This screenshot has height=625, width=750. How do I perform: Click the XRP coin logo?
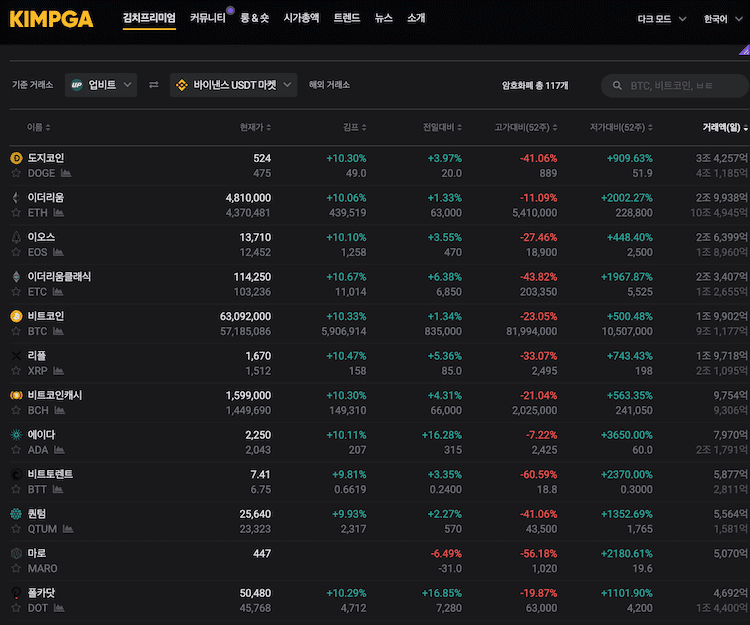tap(16, 356)
